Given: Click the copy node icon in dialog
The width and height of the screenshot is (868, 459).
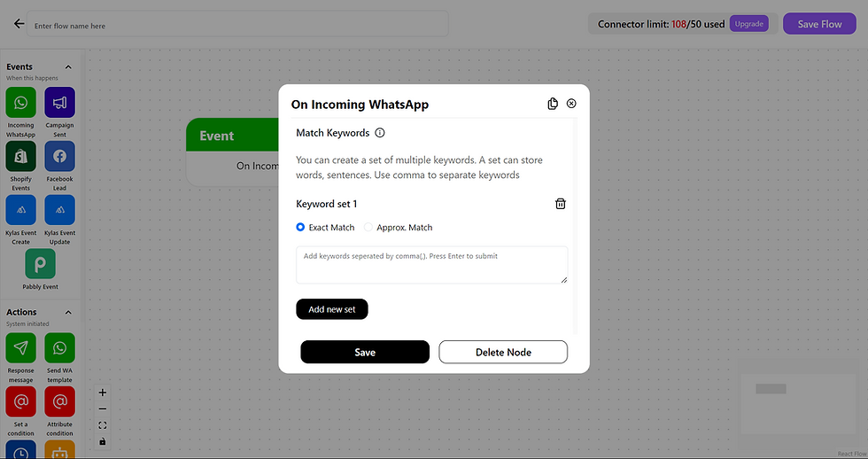Looking at the screenshot, I should 553,104.
